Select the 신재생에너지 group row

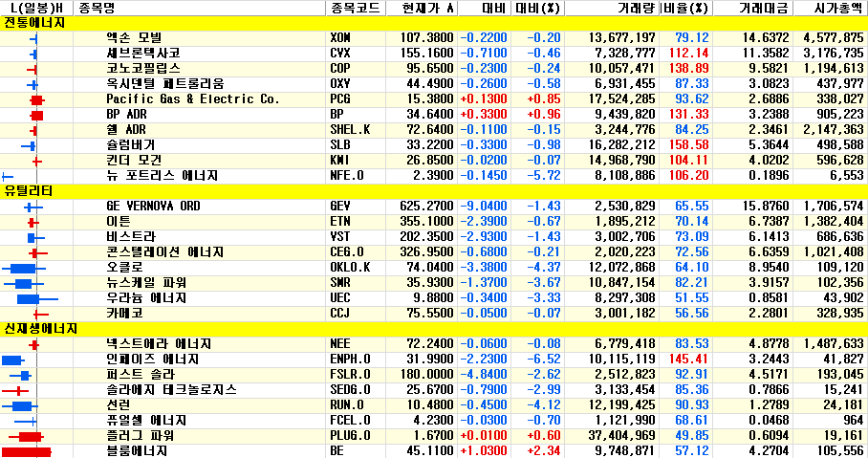(x=434, y=328)
